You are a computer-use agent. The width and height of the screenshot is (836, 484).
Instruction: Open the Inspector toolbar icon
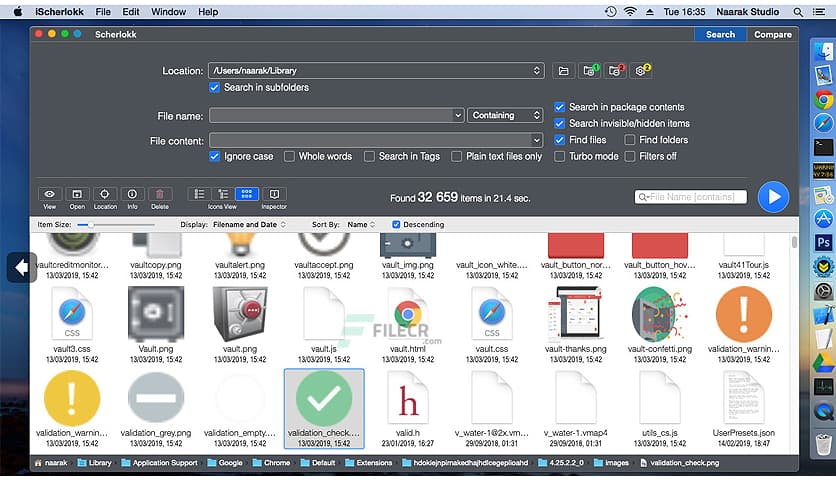(274, 195)
